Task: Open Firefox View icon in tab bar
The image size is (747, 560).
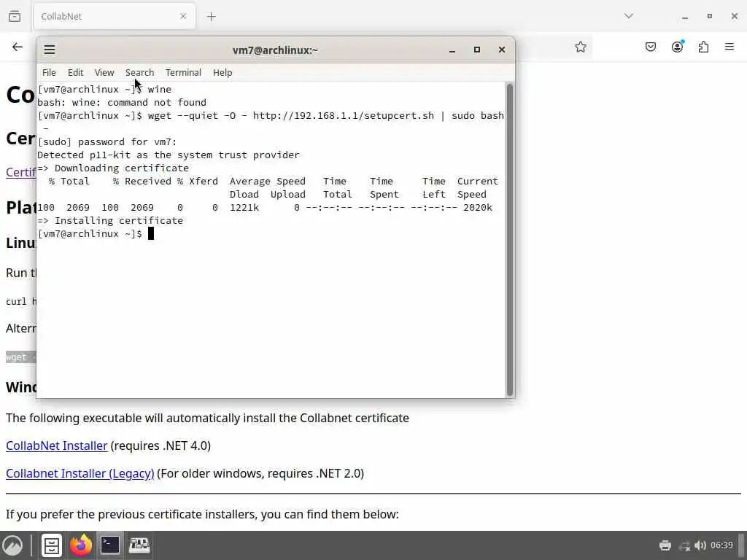Action: click(15, 16)
